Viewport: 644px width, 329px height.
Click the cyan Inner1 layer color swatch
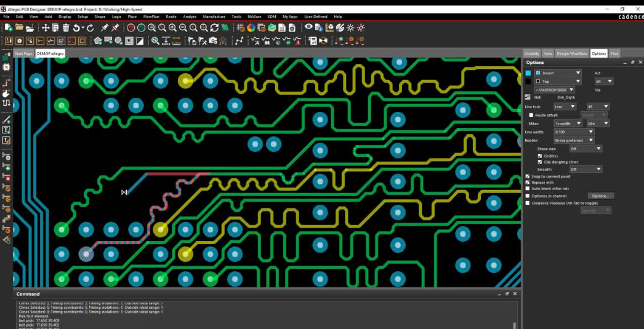click(x=528, y=73)
